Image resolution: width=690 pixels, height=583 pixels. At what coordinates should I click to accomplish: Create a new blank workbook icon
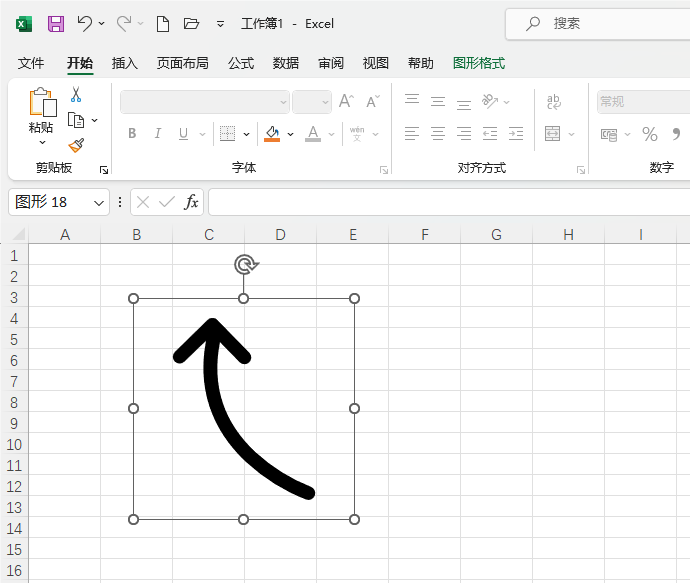pos(163,24)
